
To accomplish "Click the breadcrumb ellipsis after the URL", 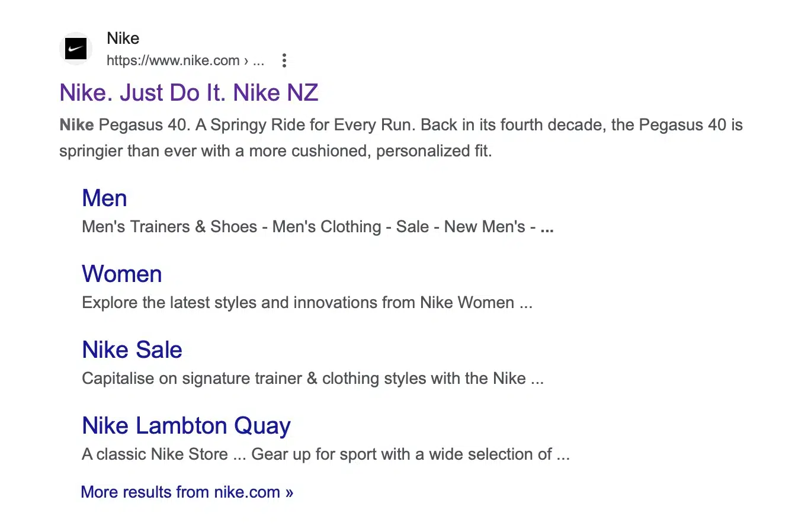I will (258, 60).
